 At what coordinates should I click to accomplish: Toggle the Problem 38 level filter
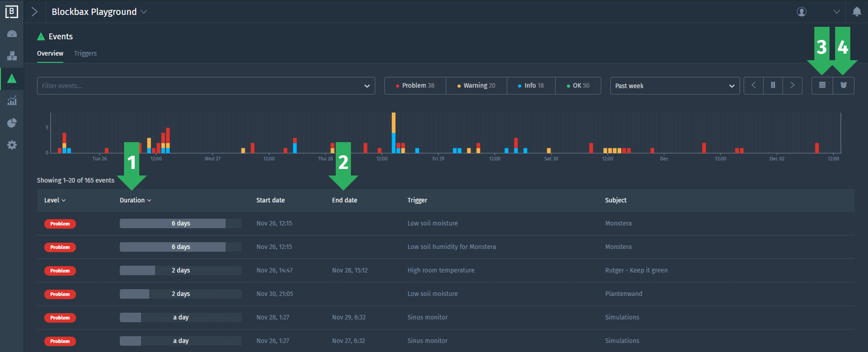[x=415, y=85]
